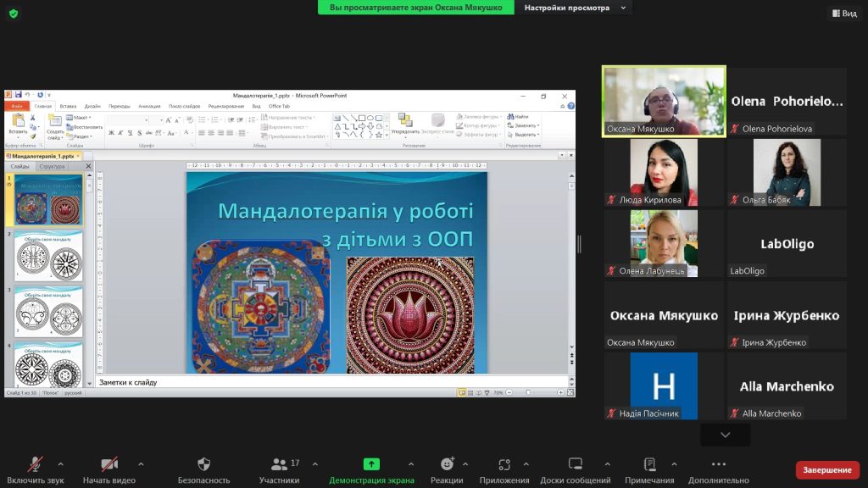Show more participants with down chevron

[x=725, y=435]
